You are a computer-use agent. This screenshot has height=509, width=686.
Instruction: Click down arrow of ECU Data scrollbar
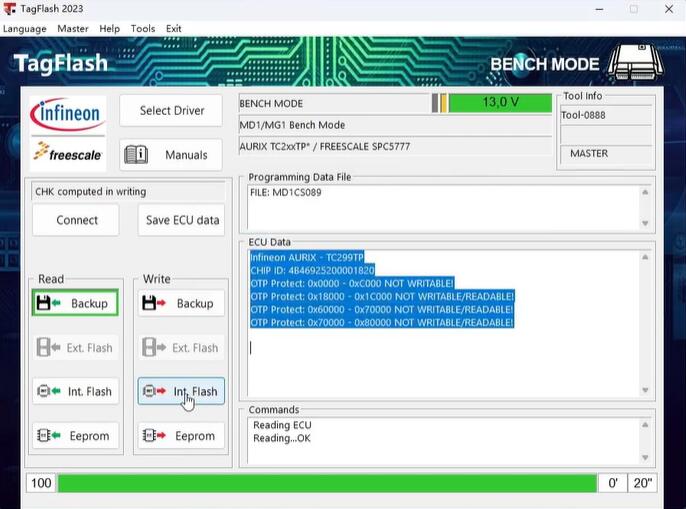tap(645, 390)
